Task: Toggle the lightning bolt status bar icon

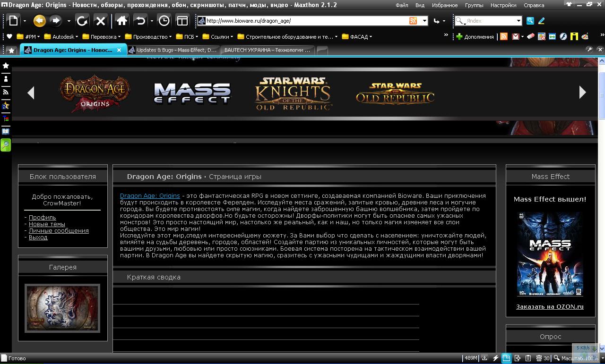Action: click(495, 358)
